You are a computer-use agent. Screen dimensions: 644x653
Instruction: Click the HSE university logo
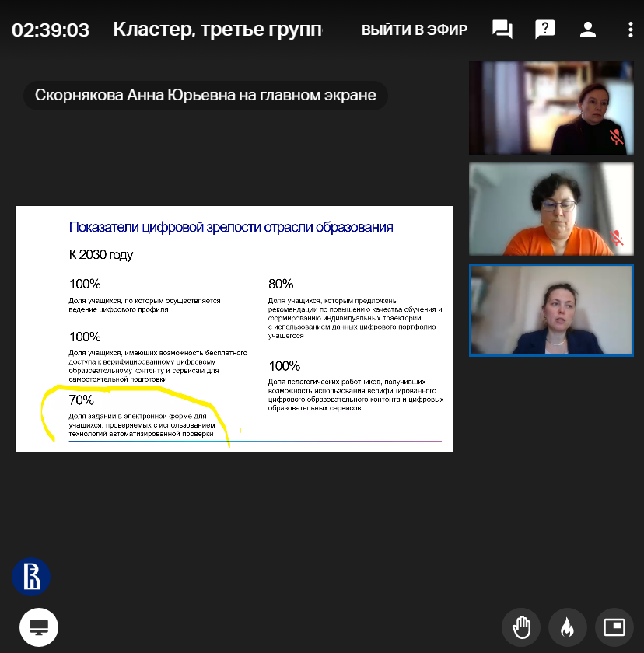32,577
